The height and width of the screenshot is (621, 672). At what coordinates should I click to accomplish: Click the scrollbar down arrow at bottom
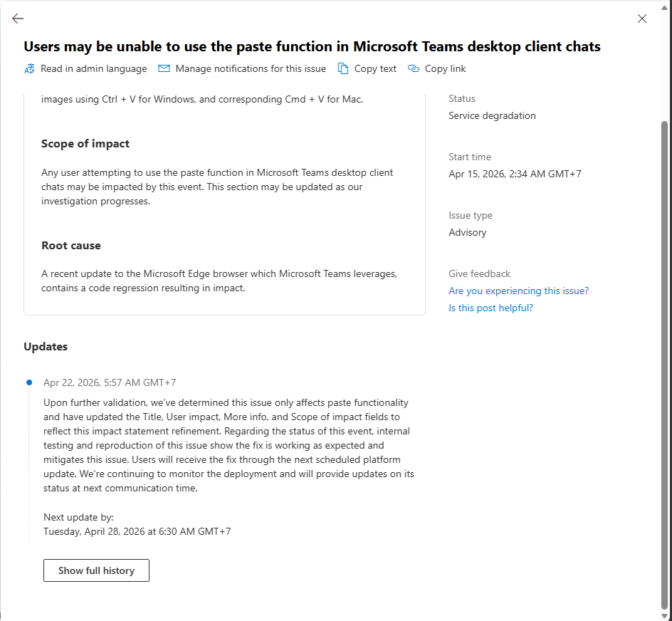coord(664,616)
